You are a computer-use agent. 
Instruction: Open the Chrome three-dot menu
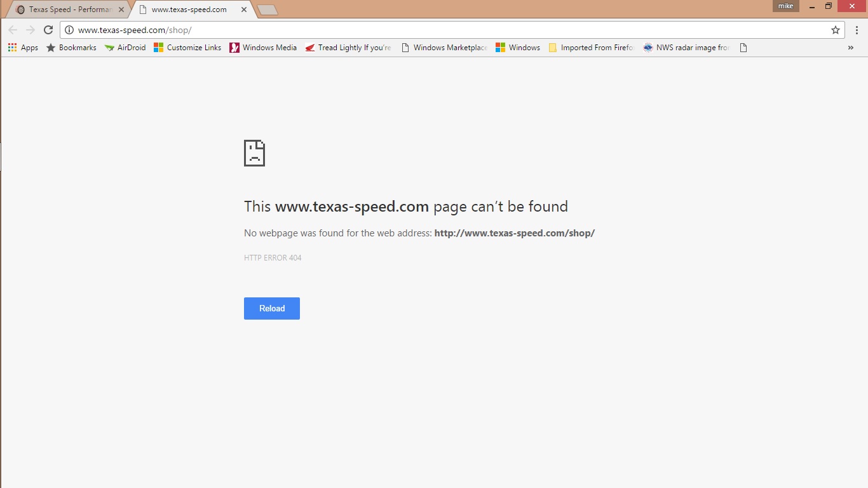857,30
